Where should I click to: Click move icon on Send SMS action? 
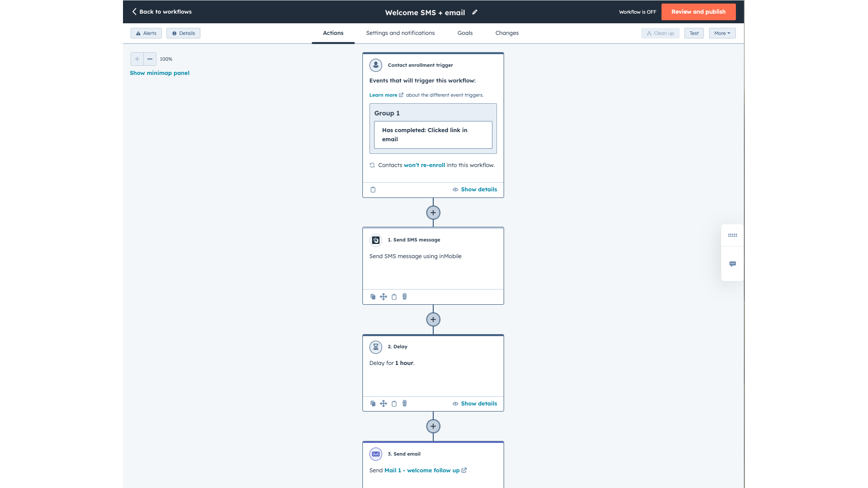coord(384,297)
